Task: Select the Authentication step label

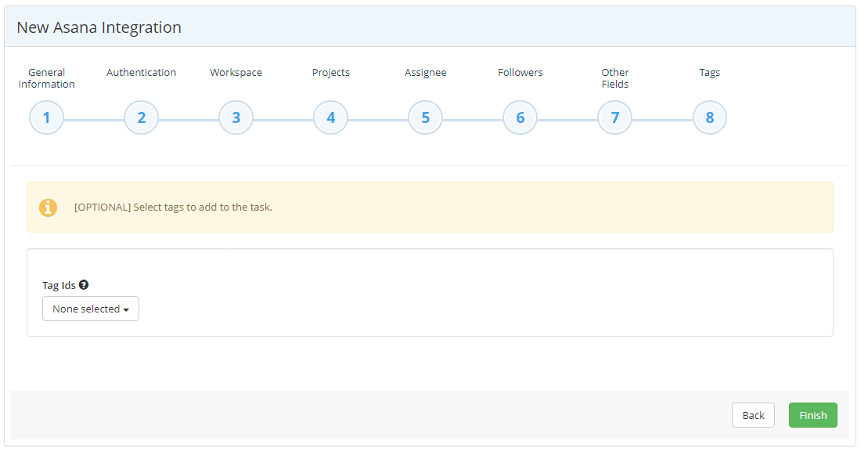Action: 141,72
